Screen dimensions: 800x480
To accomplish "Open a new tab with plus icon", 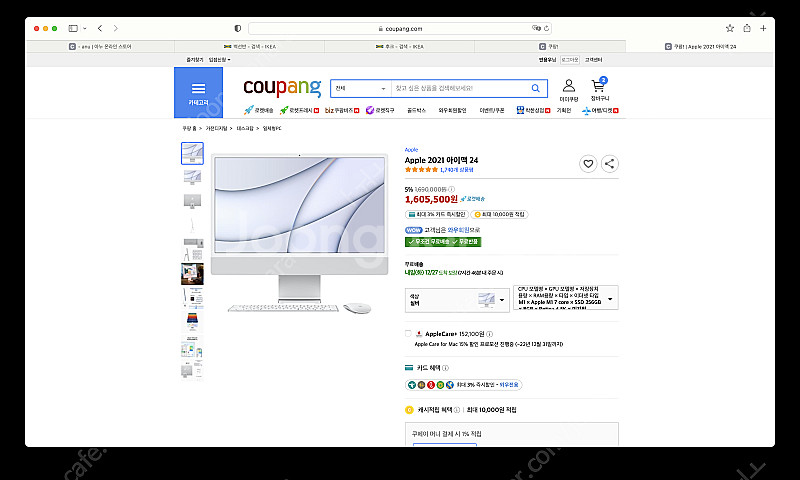I will (x=763, y=29).
